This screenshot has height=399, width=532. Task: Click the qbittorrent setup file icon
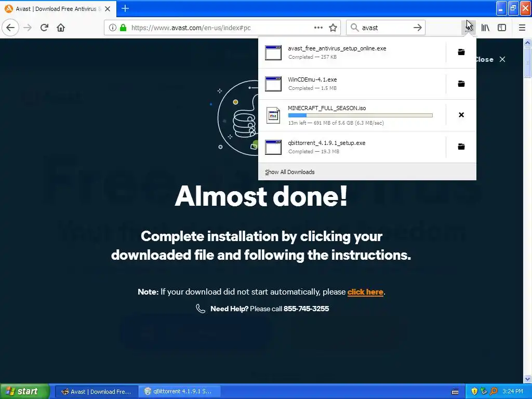[x=273, y=147]
